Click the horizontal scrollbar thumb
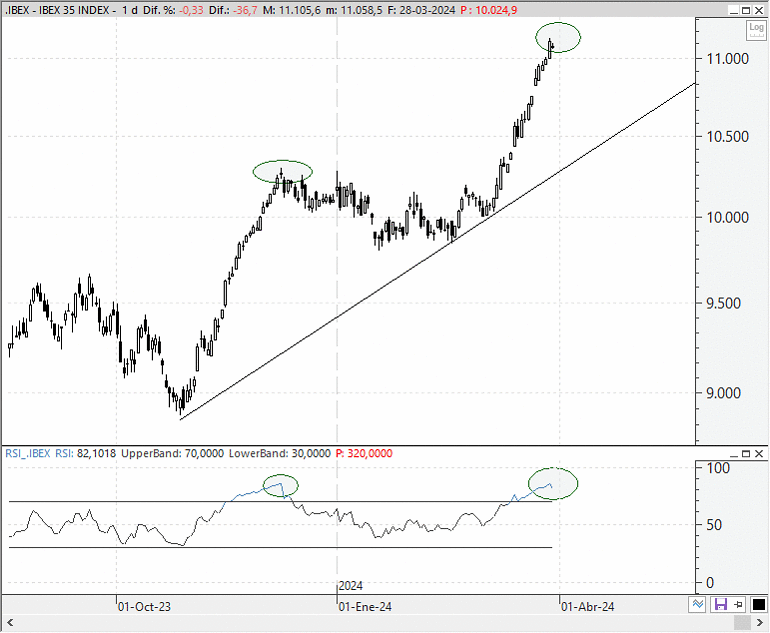Image resolution: width=770 pixels, height=633 pixels. [742, 623]
